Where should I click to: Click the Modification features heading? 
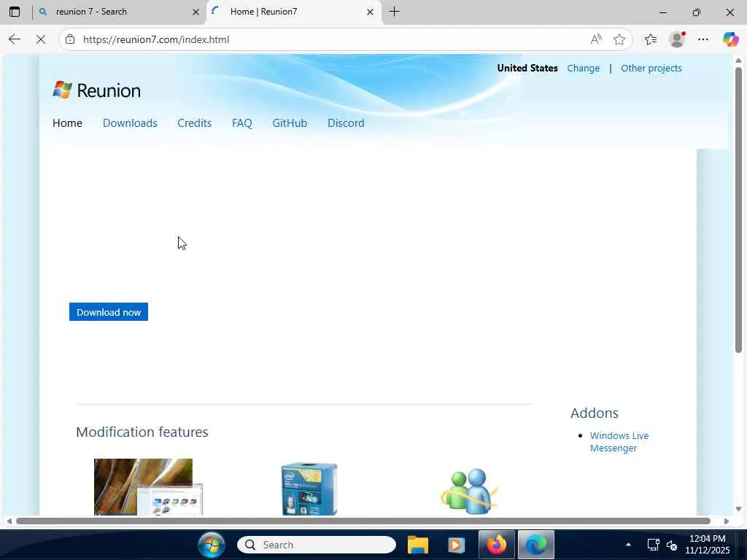click(142, 432)
